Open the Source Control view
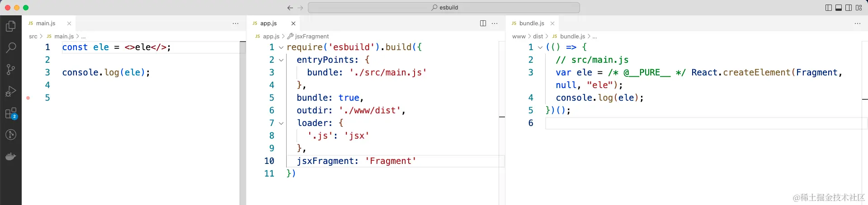Image resolution: width=868 pixels, height=205 pixels. click(10, 69)
